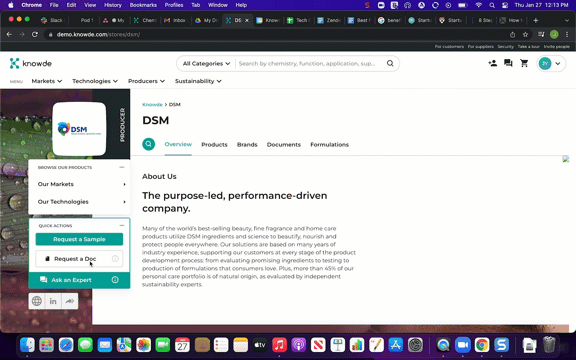Viewport: 576px width, 360px height.
Task: Open the Spotlight search icon in menu bar
Action: pos(492,5)
